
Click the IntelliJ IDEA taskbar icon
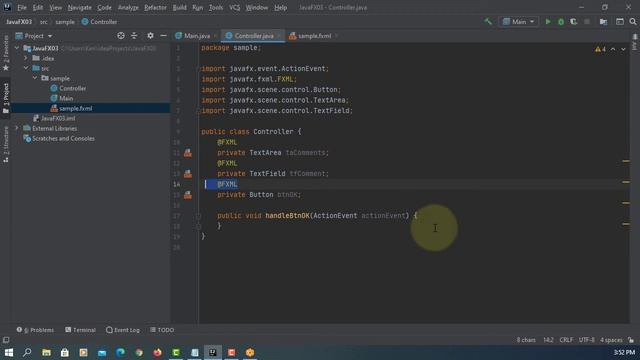(x=213, y=352)
